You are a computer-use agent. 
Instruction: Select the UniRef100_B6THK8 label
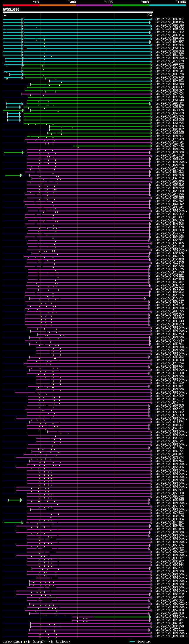coord(170,84)
